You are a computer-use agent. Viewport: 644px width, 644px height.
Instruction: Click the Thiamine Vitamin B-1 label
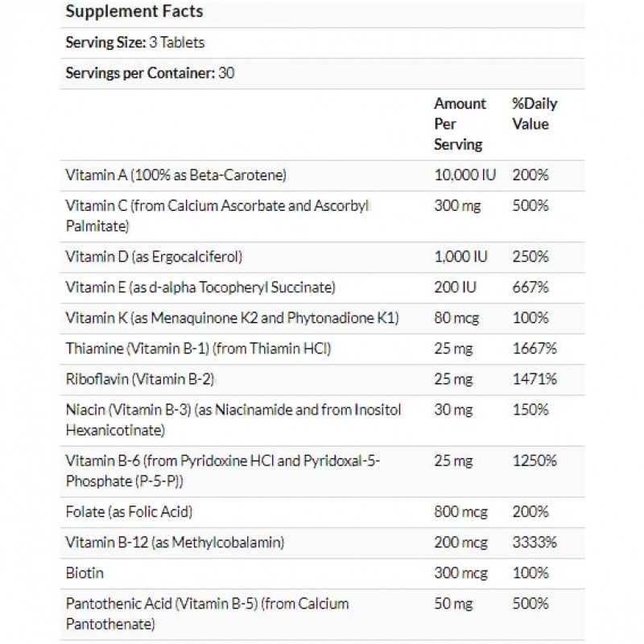tap(199, 348)
